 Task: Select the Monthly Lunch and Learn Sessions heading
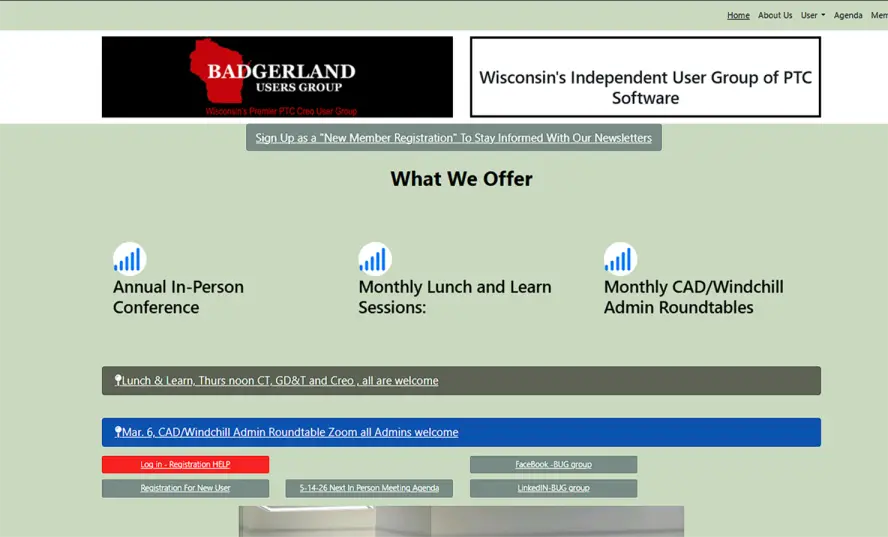pyautogui.click(x=455, y=297)
